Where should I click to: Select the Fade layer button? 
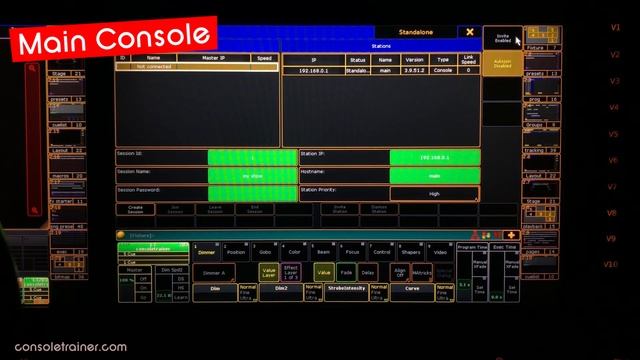pos(346,273)
